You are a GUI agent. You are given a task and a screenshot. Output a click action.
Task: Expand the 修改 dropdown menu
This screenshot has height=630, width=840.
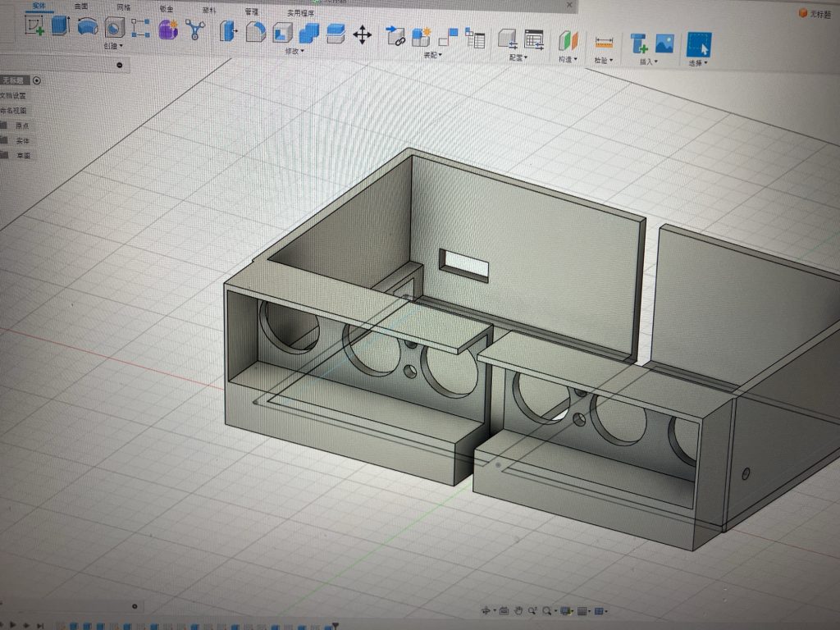(294, 52)
